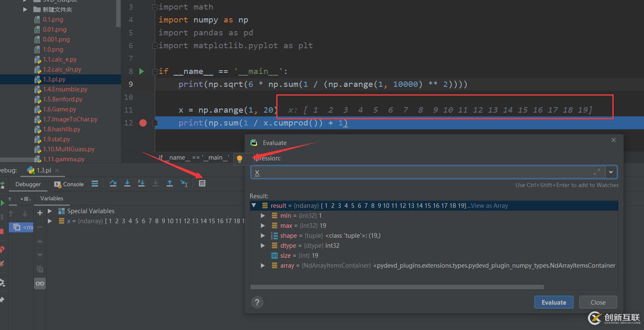
Task: Click the pin tab icon in debug sidebar
Action: click(2, 300)
